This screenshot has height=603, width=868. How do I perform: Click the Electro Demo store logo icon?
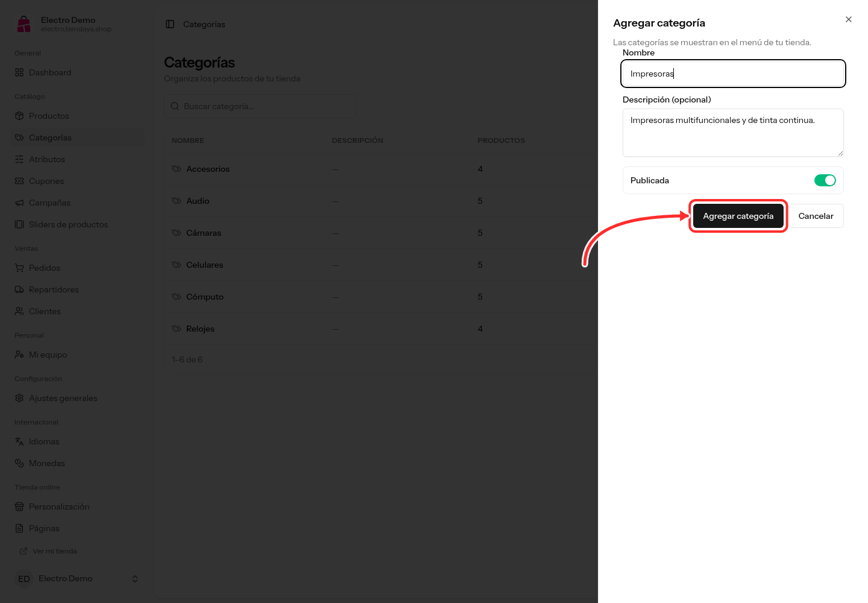pos(24,24)
